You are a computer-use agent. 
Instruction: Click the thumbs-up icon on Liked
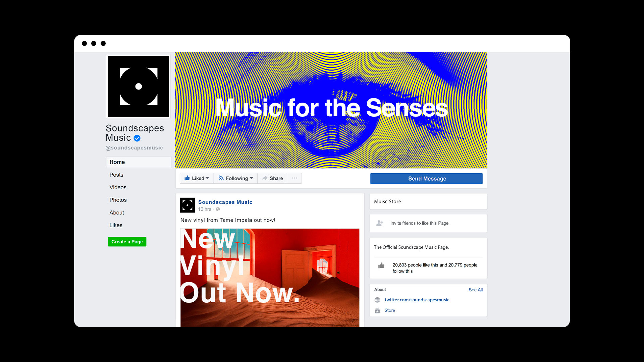[x=187, y=178]
